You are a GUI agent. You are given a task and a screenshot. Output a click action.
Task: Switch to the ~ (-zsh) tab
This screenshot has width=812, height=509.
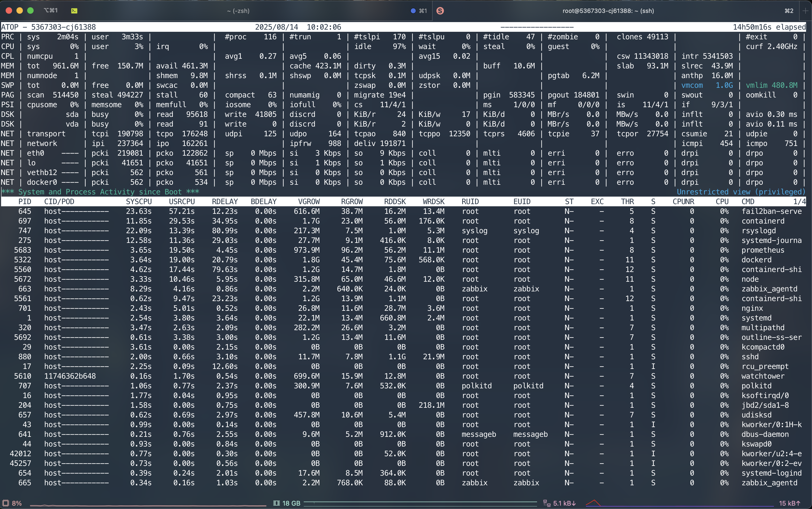tap(238, 11)
